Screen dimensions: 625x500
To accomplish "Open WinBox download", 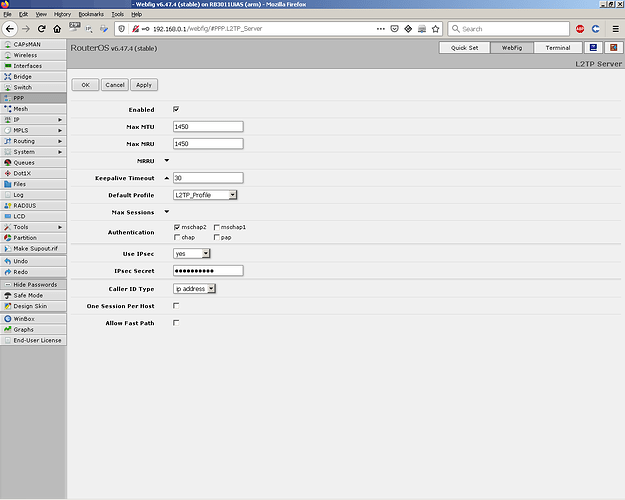I will click(x=33, y=319).
